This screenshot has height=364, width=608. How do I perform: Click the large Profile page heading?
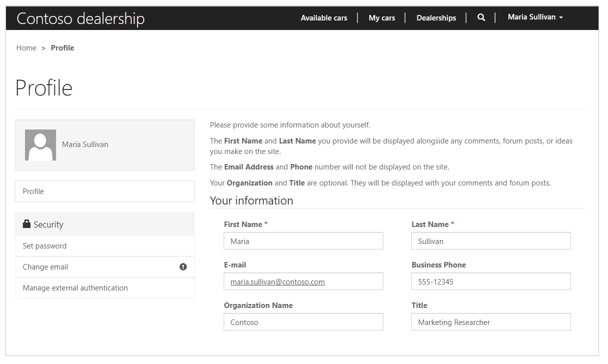(x=44, y=88)
